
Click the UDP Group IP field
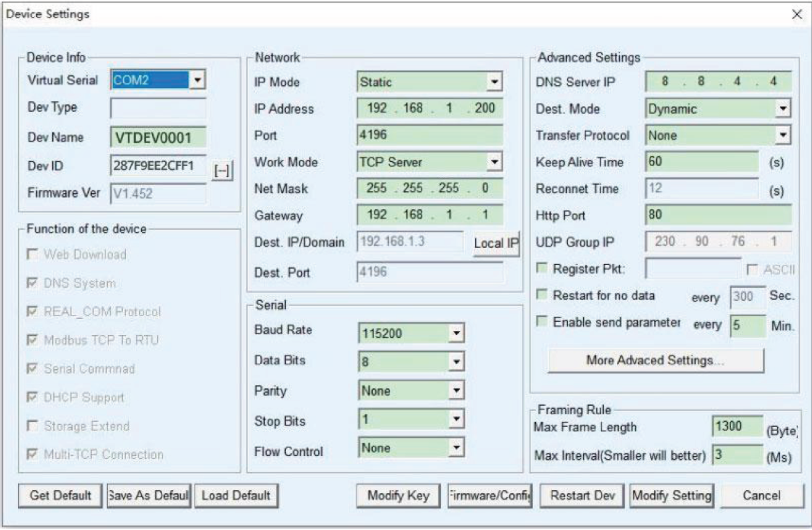[718, 241]
